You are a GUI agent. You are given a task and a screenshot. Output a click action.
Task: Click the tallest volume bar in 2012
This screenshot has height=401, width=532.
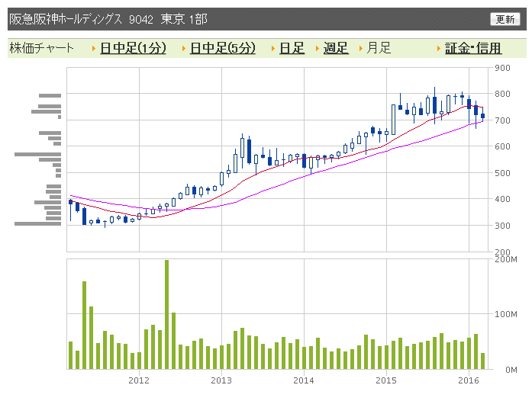coord(166,314)
